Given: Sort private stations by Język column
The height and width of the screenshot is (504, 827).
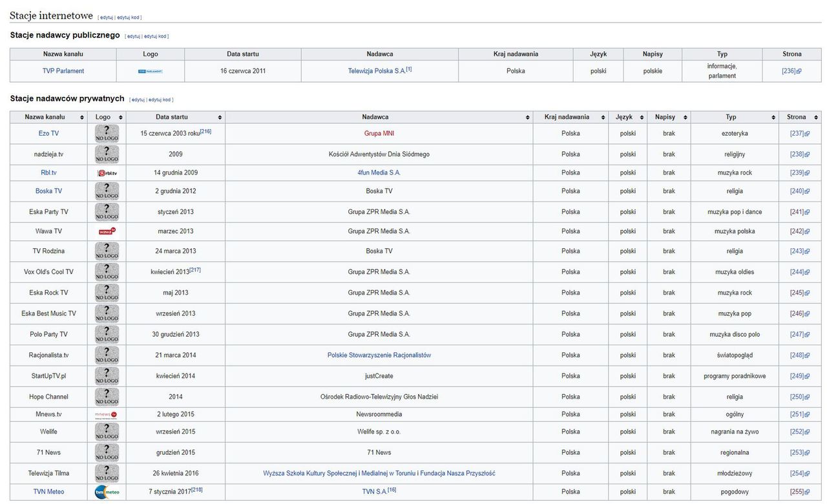Looking at the screenshot, I should 628,117.
